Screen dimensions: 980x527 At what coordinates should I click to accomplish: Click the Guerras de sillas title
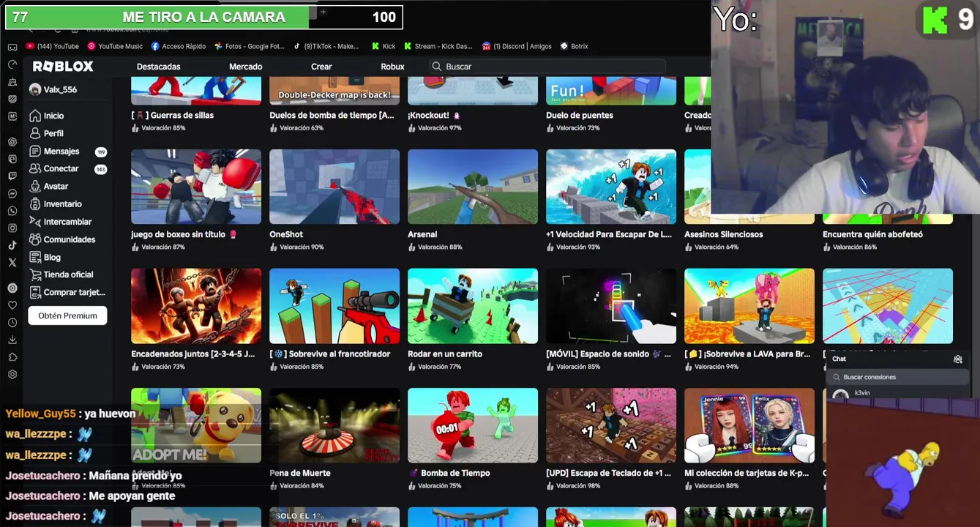[x=172, y=115]
